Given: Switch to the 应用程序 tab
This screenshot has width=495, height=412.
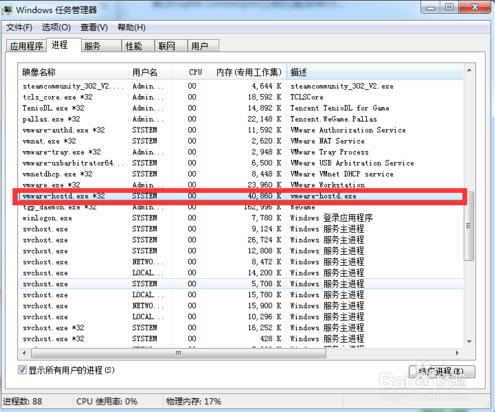Looking at the screenshot, I should [26, 46].
